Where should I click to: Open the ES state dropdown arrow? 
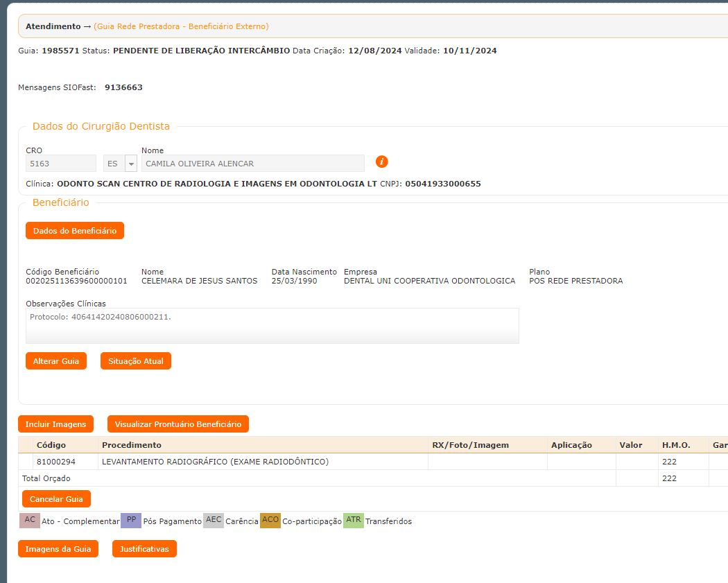(131, 164)
